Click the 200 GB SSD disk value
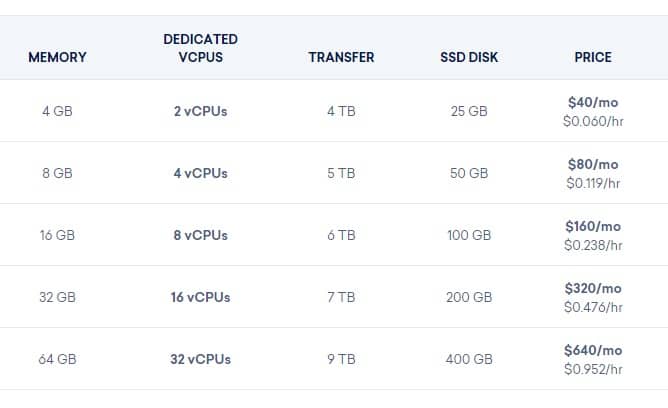The height and width of the screenshot is (408, 668). (x=469, y=297)
